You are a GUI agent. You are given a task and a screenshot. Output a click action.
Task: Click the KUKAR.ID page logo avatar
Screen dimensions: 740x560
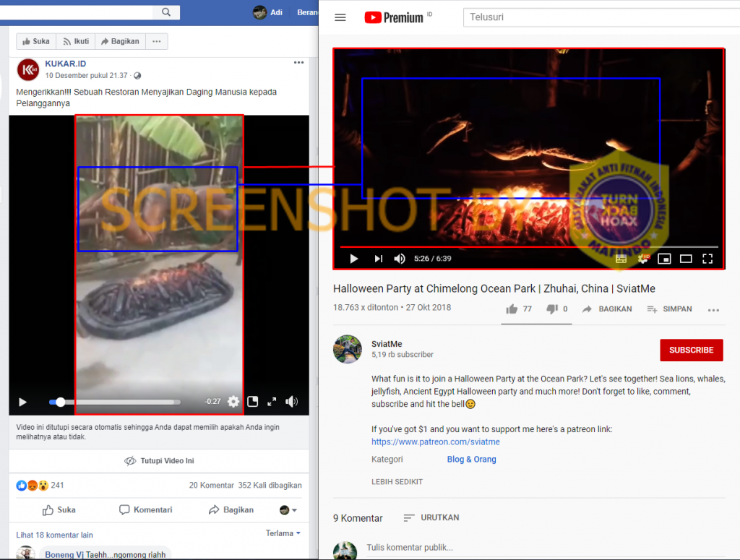click(28, 70)
